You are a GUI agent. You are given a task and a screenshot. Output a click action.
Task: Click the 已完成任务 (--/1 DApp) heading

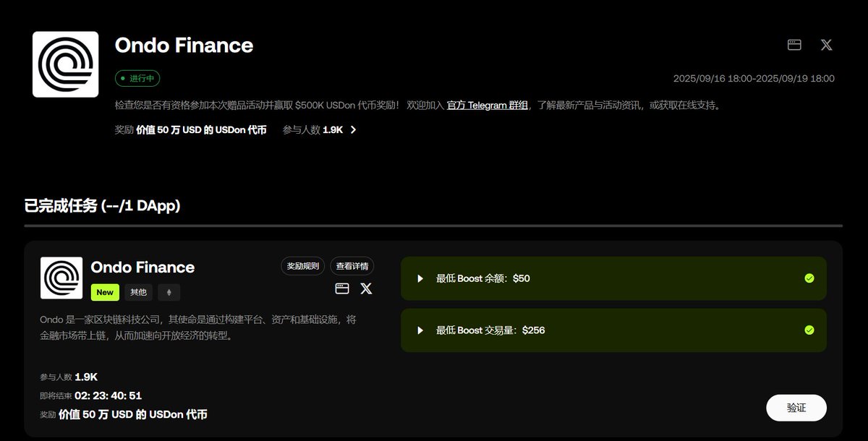pos(102,206)
